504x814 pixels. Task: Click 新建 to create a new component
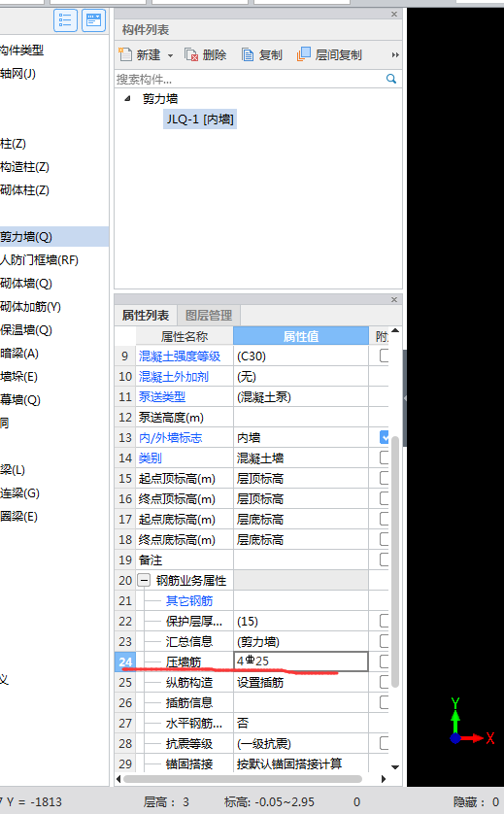pos(140,54)
